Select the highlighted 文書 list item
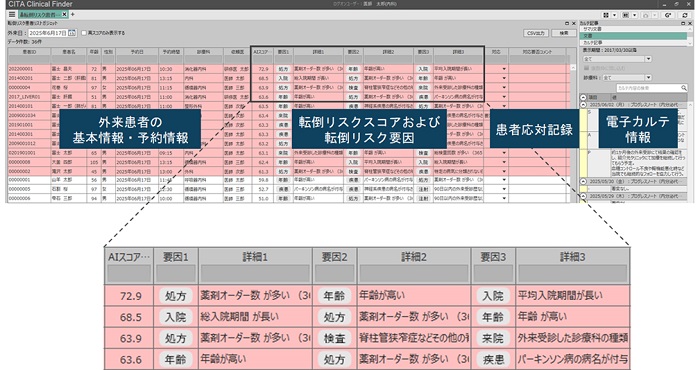The height and width of the screenshot is (370, 700). [634, 36]
